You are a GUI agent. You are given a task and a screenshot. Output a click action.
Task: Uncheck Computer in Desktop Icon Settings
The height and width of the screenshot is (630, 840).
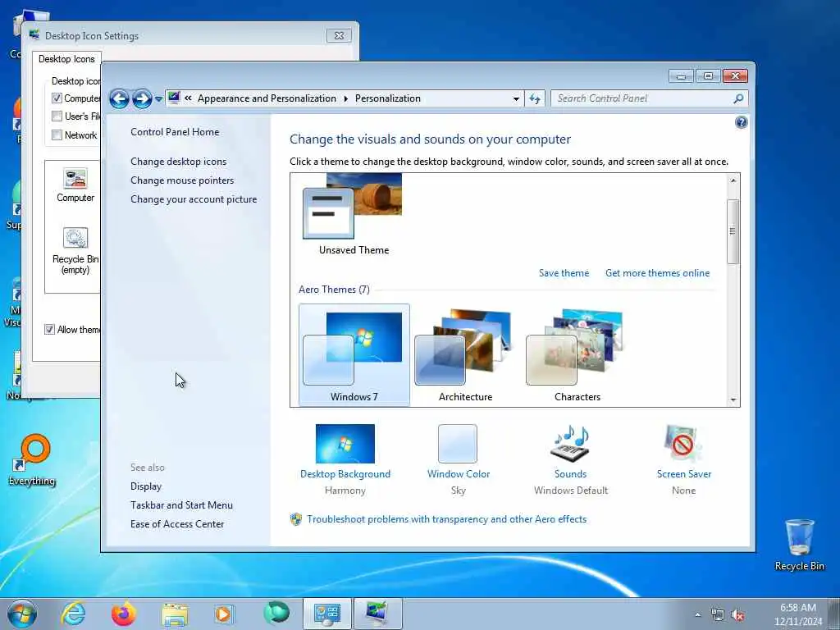click(57, 98)
